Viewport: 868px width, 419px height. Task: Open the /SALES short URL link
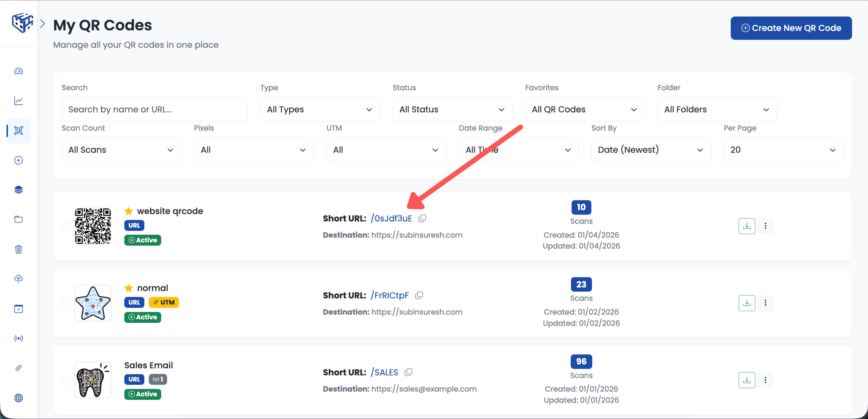384,372
